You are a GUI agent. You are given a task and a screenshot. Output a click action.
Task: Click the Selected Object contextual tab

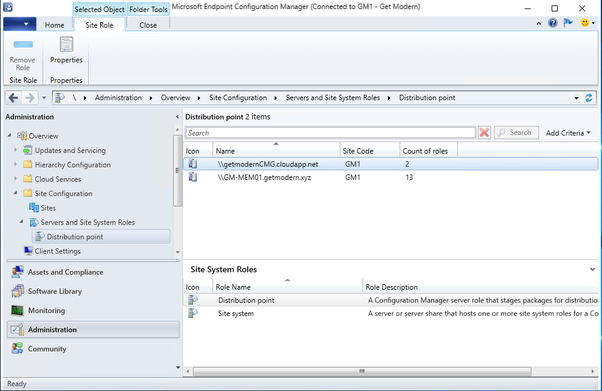[99, 9]
